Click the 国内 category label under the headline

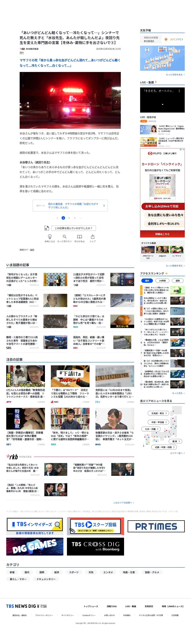point(22,53)
